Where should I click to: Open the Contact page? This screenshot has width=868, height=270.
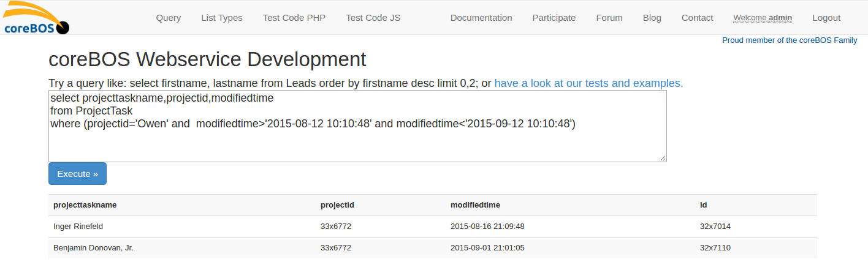(x=698, y=18)
